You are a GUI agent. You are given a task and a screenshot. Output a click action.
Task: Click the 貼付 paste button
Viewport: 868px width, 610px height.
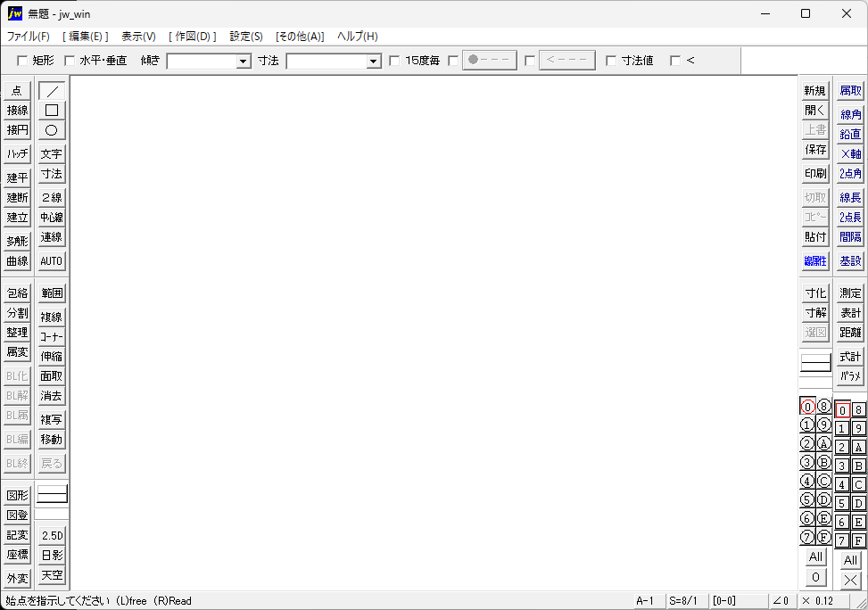[x=815, y=237]
